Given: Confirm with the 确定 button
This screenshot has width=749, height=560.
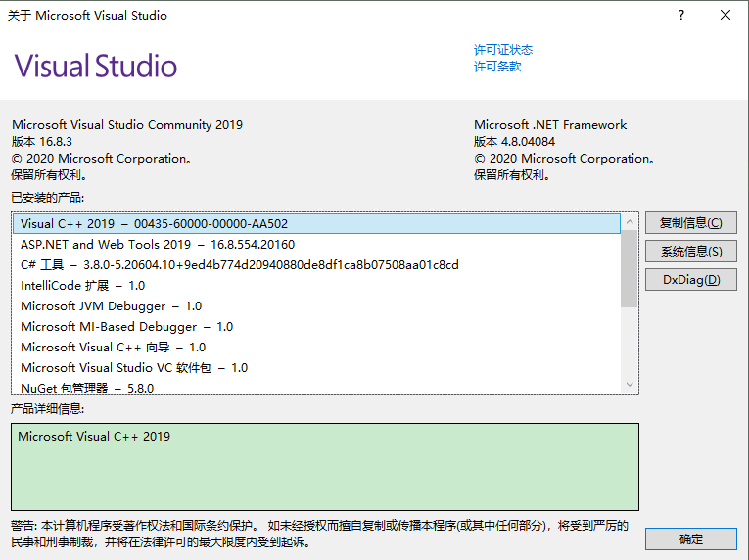Looking at the screenshot, I should point(690,539).
